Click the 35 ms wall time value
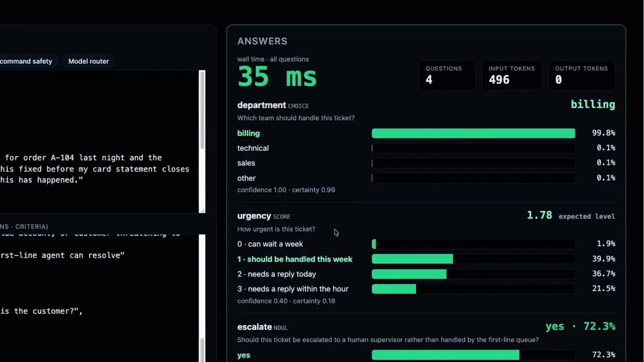The width and height of the screenshot is (644, 362). pos(277,76)
